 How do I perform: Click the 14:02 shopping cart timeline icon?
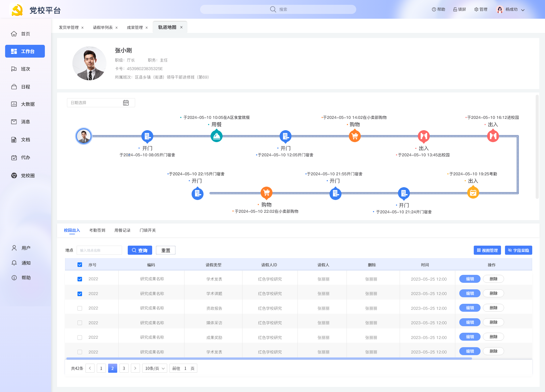coord(355,136)
